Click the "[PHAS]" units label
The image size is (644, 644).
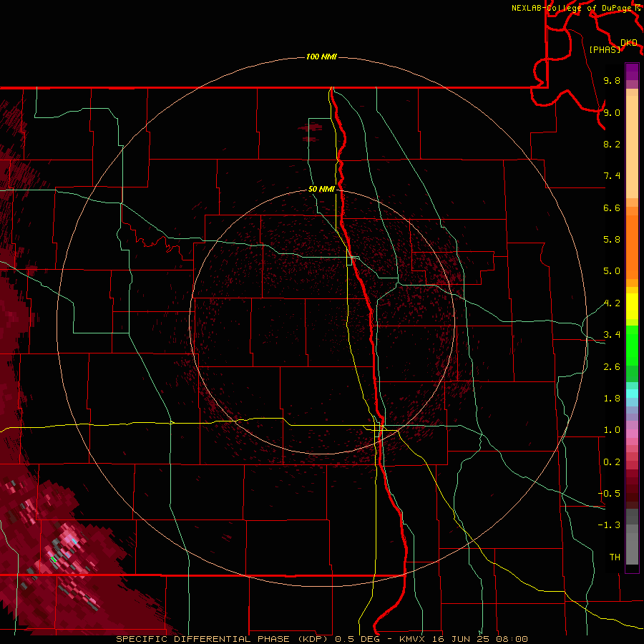point(605,50)
